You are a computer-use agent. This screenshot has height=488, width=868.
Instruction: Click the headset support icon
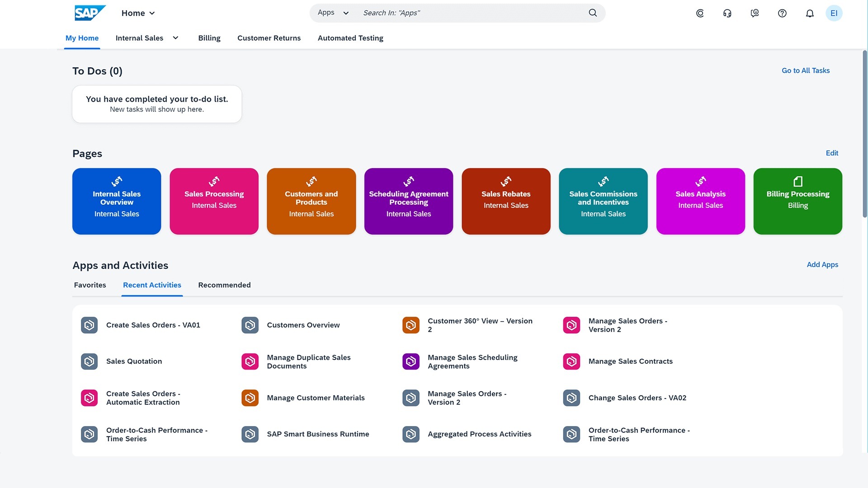tap(727, 13)
